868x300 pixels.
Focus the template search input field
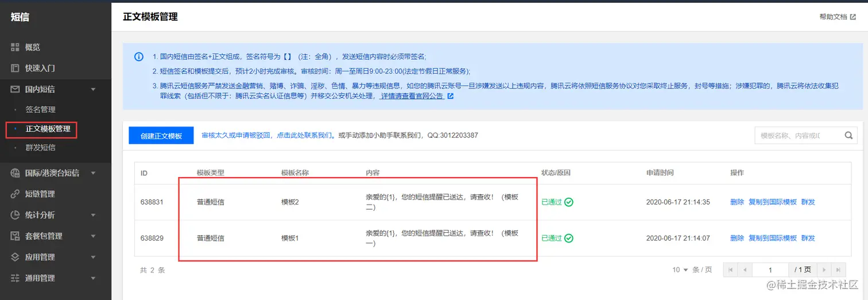click(x=799, y=136)
